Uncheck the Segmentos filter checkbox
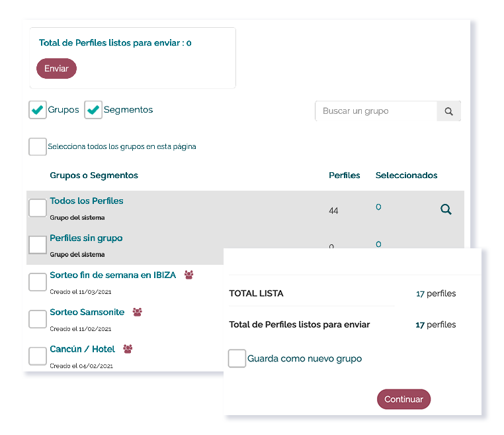The height and width of the screenshot is (435, 504). pos(93,110)
